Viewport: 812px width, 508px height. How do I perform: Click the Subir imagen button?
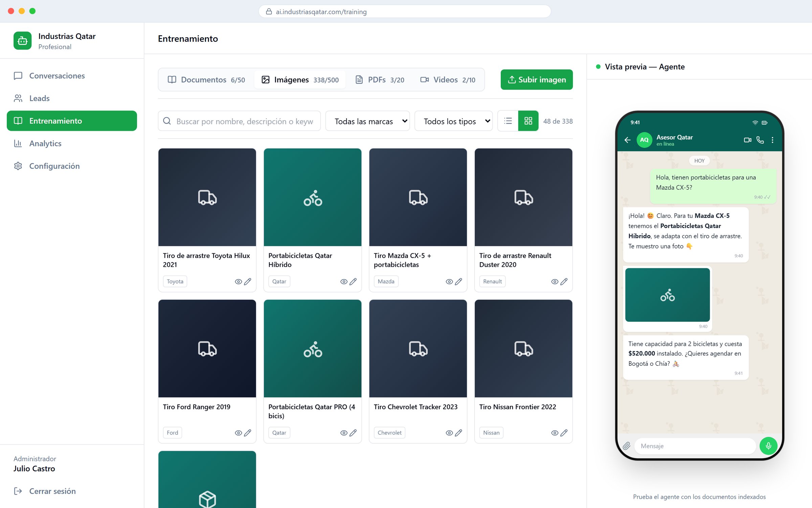point(537,80)
